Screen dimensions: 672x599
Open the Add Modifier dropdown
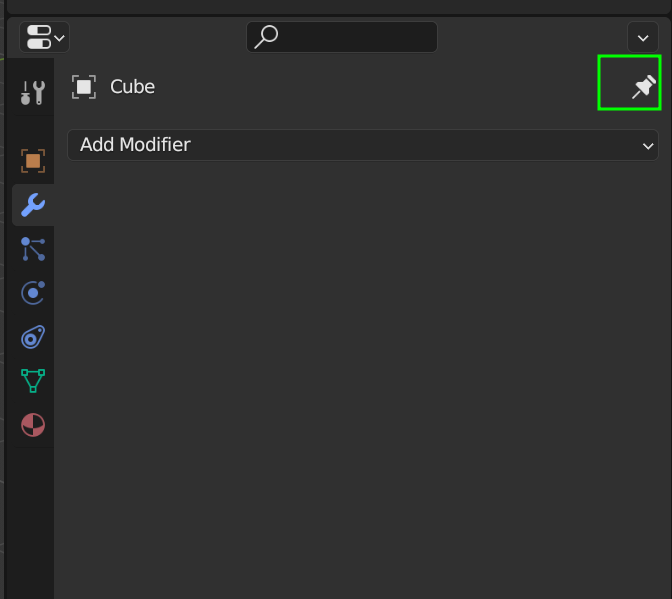(x=362, y=145)
